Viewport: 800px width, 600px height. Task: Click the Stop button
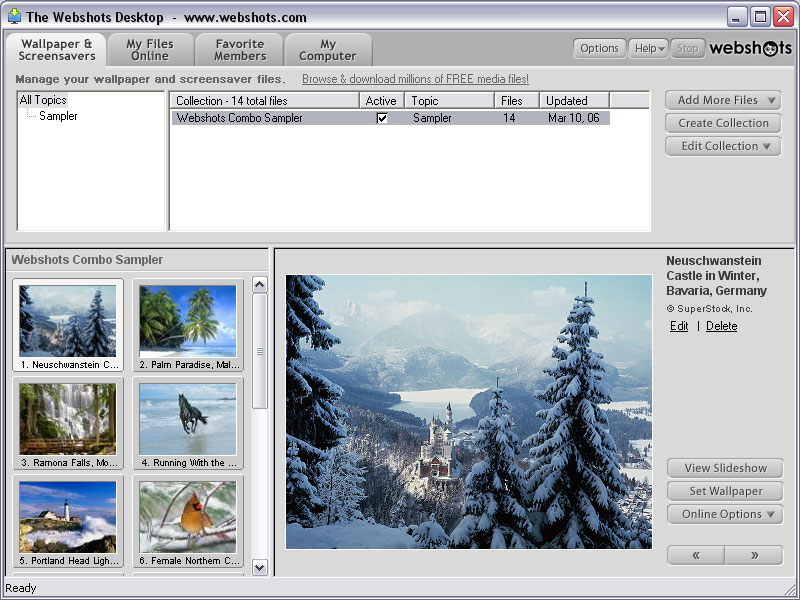(687, 48)
